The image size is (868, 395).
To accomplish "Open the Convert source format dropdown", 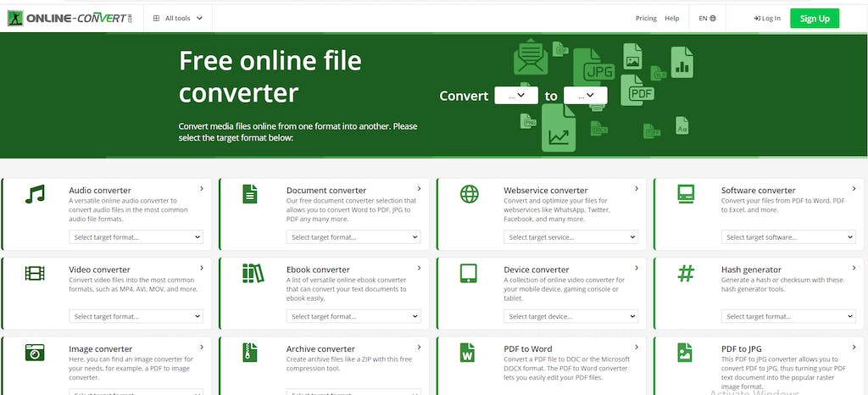I will click(x=516, y=95).
